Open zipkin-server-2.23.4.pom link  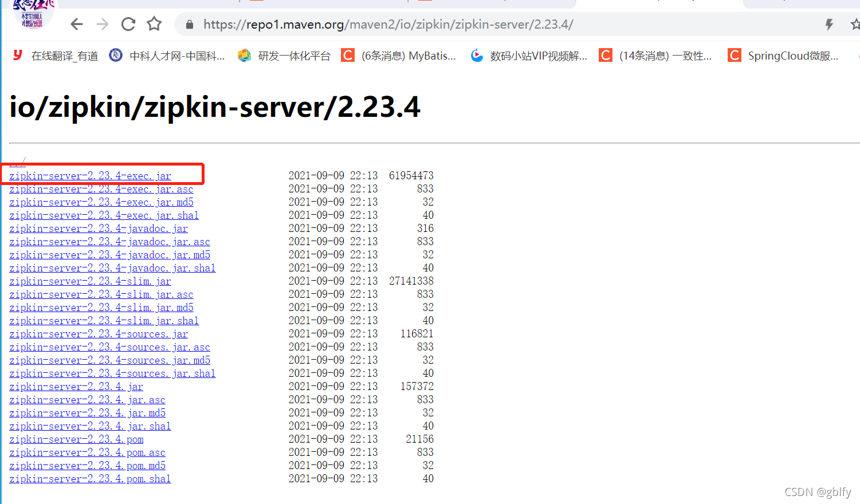click(76, 439)
